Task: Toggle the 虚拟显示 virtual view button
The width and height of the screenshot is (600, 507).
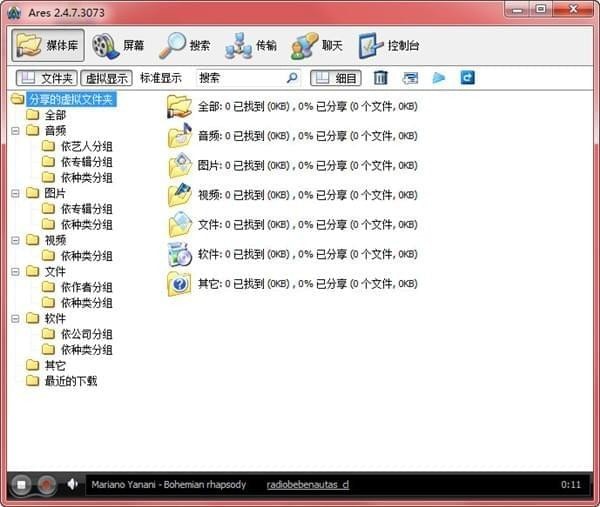Action: pos(106,78)
